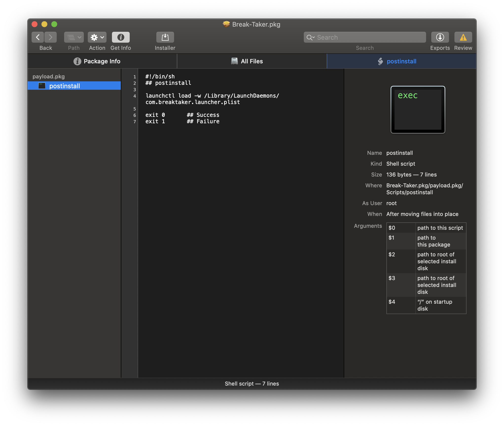Screen dimensions: 504x426
Task: Open the Action gear menu
Action: pyautogui.click(x=97, y=37)
